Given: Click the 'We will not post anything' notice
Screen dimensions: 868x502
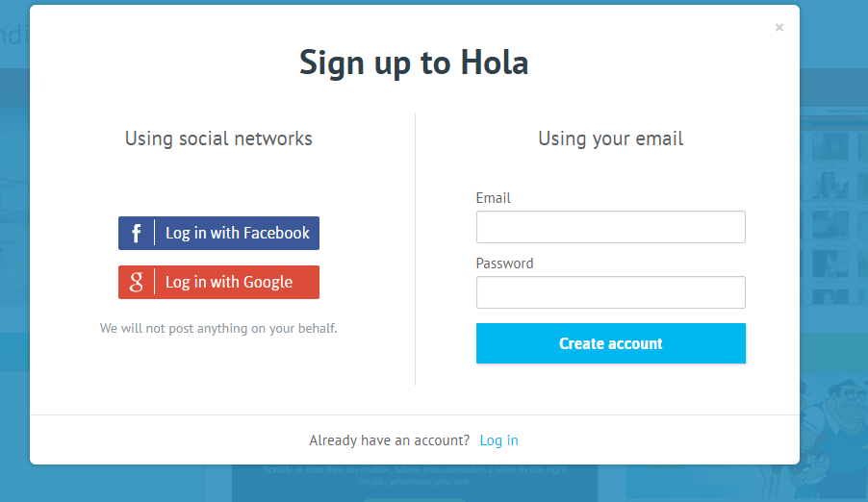Looking at the screenshot, I should pyautogui.click(x=218, y=328).
